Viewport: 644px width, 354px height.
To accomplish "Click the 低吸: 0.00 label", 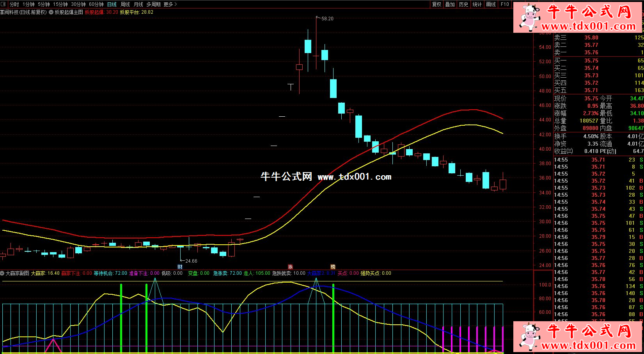I will 172,273.
